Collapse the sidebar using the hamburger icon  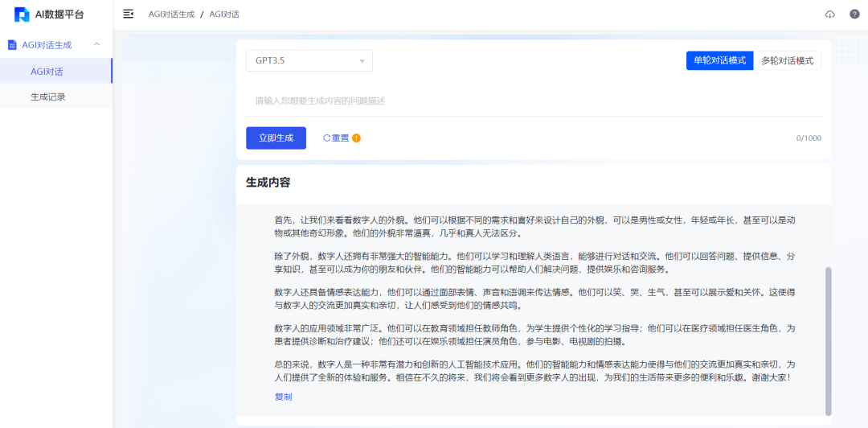[128, 14]
